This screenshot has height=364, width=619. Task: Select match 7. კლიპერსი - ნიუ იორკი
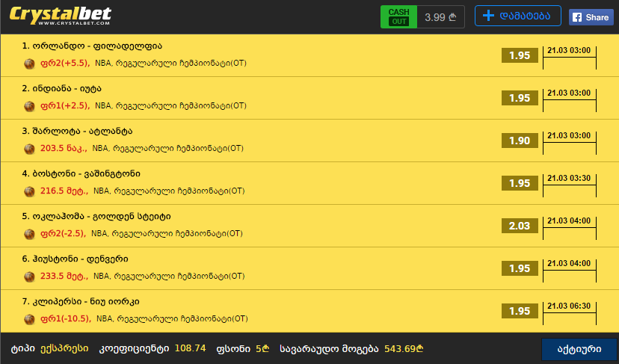coord(81,302)
